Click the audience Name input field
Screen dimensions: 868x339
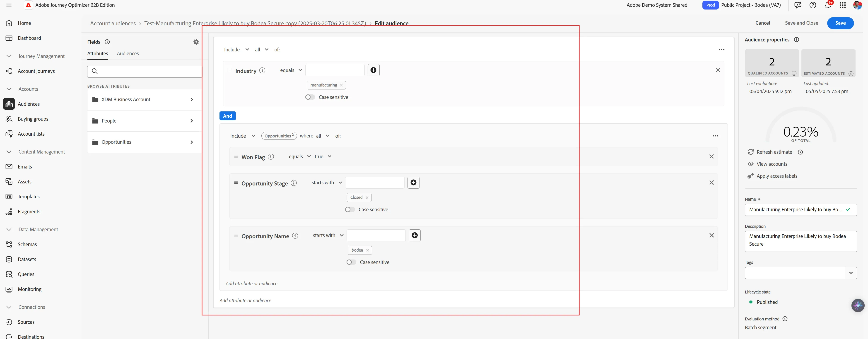(800, 210)
